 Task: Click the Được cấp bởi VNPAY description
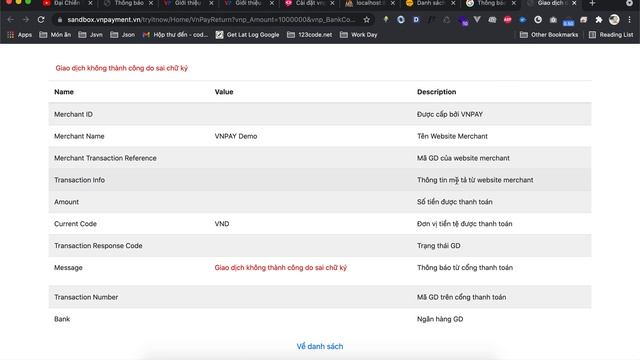[x=450, y=114]
